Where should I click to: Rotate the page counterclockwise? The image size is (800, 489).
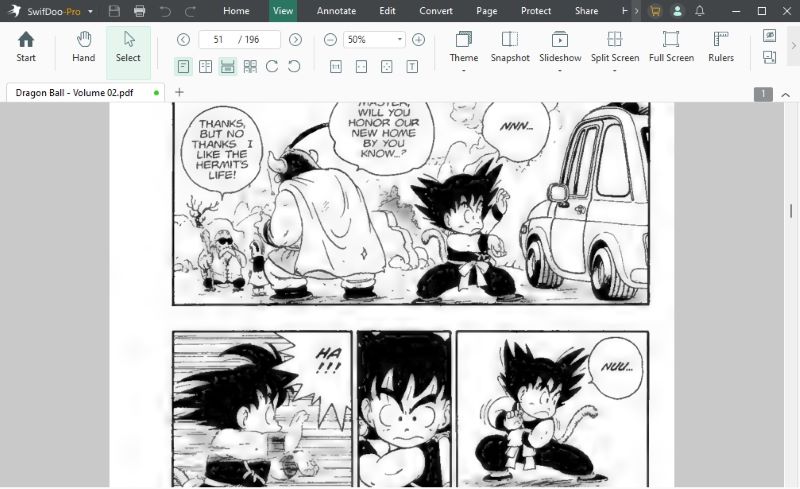click(294, 66)
